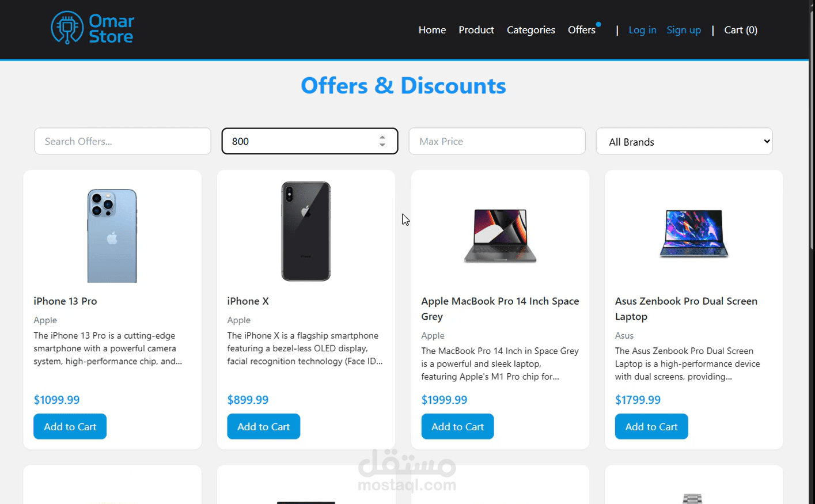The width and height of the screenshot is (815, 504).
Task: Switch to the Offers page
Action: 582,29
